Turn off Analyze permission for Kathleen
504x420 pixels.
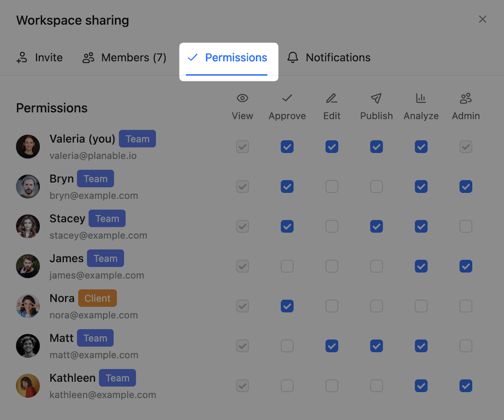click(x=421, y=386)
